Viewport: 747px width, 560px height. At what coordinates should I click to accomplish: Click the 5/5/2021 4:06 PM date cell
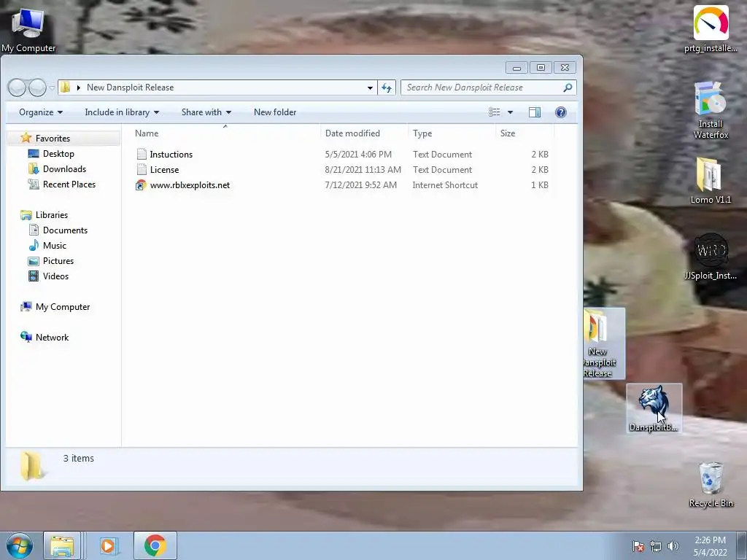coord(358,155)
